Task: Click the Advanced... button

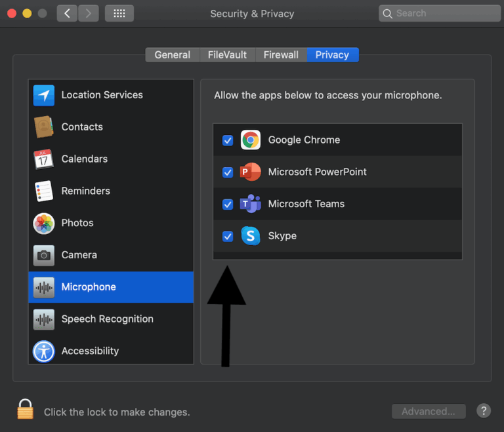Action: coord(429,411)
